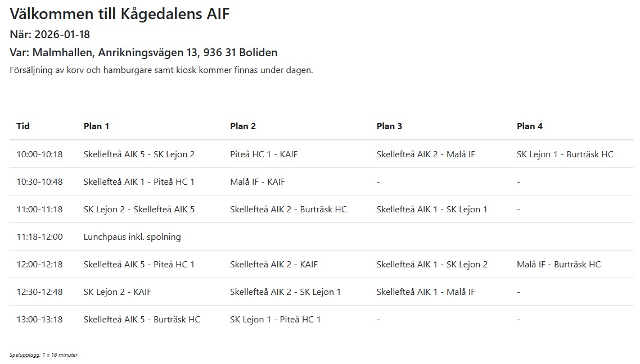The width and height of the screenshot is (640, 364).
Task: Click the Lunchpaus inkl. spolning row
Action: point(322,237)
